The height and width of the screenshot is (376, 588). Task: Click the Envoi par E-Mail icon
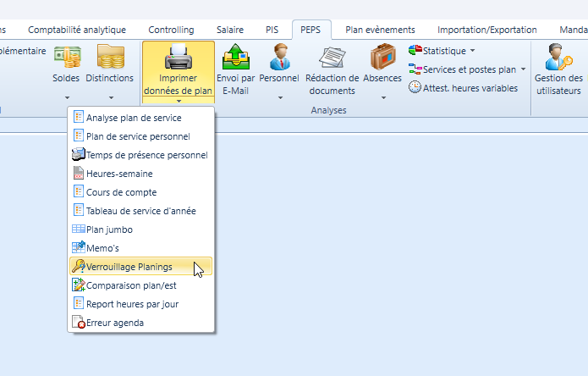click(x=236, y=57)
